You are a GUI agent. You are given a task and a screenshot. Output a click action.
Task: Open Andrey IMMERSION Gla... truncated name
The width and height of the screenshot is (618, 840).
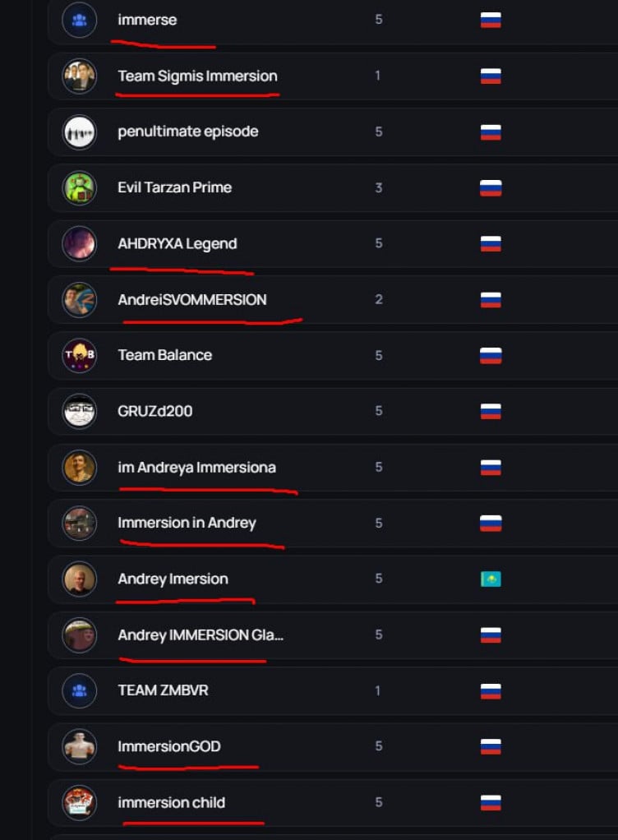pos(201,635)
